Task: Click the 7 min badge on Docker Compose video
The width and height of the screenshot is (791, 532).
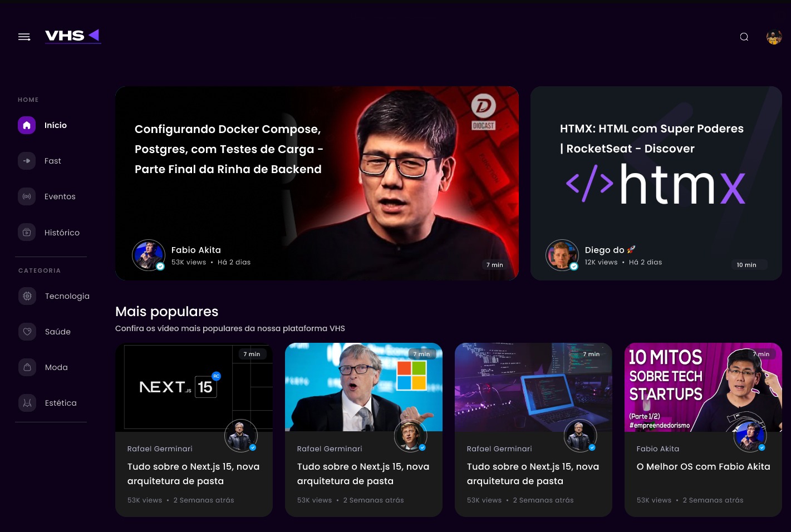Action: [x=494, y=265]
